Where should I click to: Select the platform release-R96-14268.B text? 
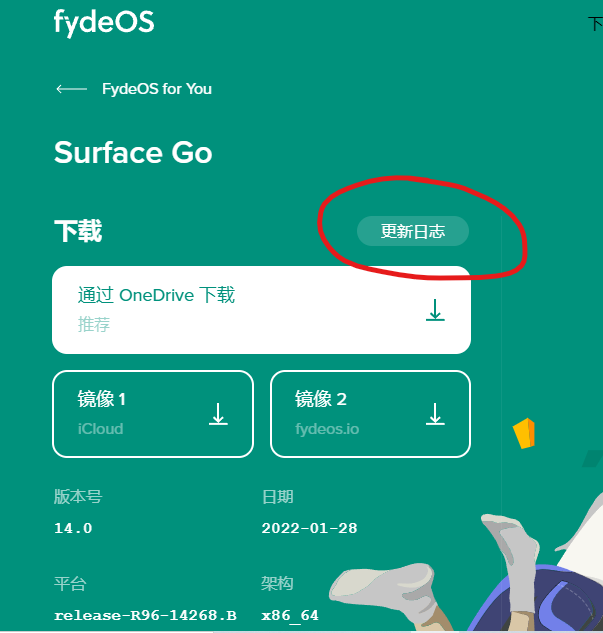point(145,615)
